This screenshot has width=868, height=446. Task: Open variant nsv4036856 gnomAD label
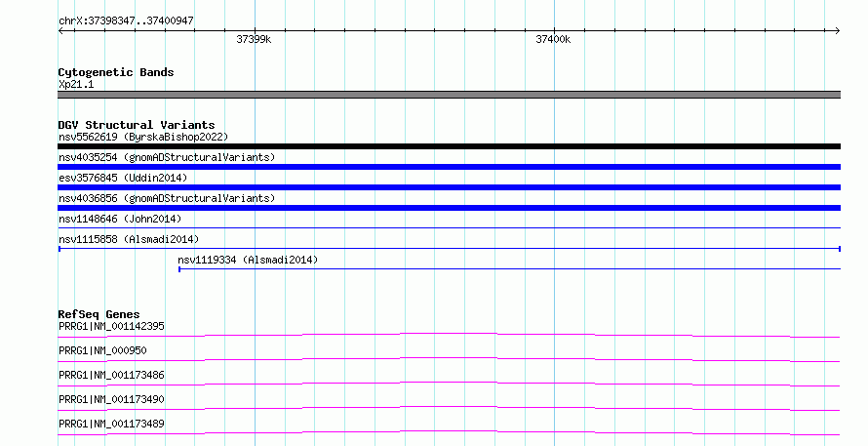pos(167,198)
